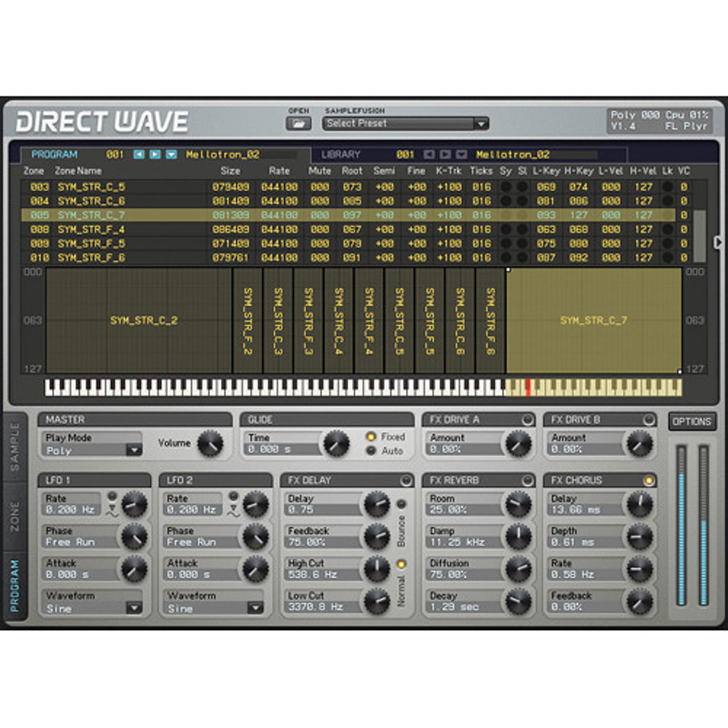
Task: Toggle LFO 2 rate sync LED
Action: [233, 496]
